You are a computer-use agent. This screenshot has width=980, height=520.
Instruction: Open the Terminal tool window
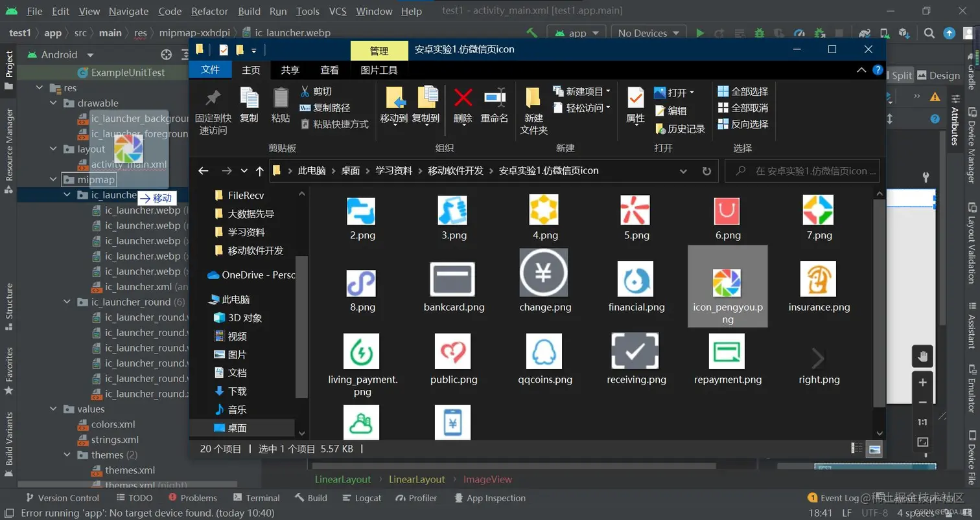pyautogui.click(x=256, y=498)
